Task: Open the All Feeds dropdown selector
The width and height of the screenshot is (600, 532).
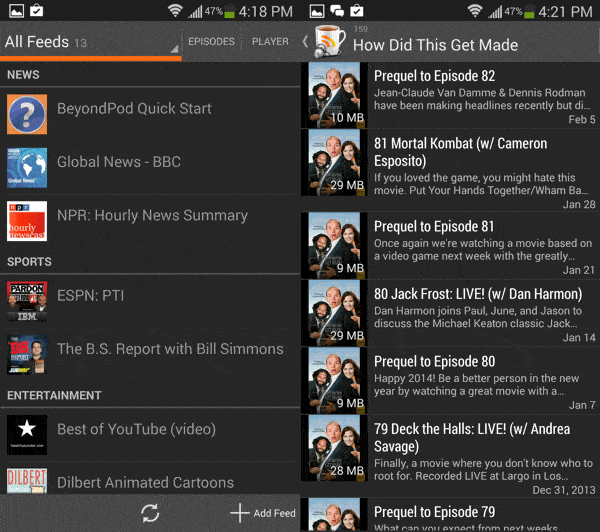Action: point(91,41)
